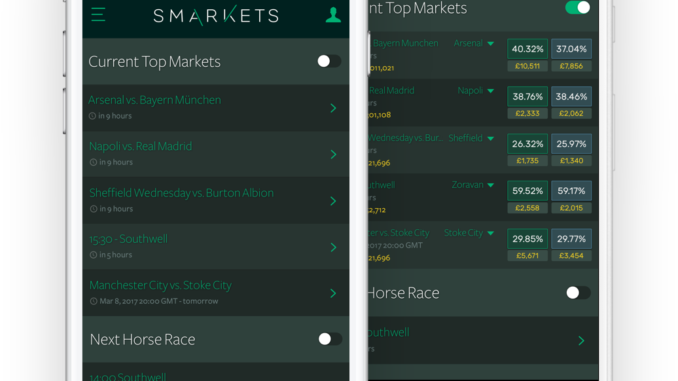This screenshot has height=381, width=678.
Task: Select the 38.46% price button
Action: pos(571,96)
